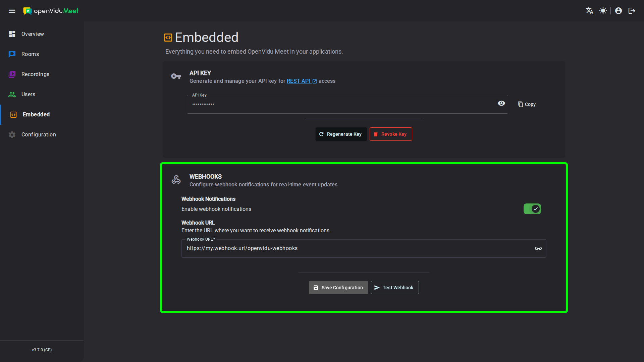Open the REST API documentation link
Viewport: 644px width, 362px height.
[302, 81]
